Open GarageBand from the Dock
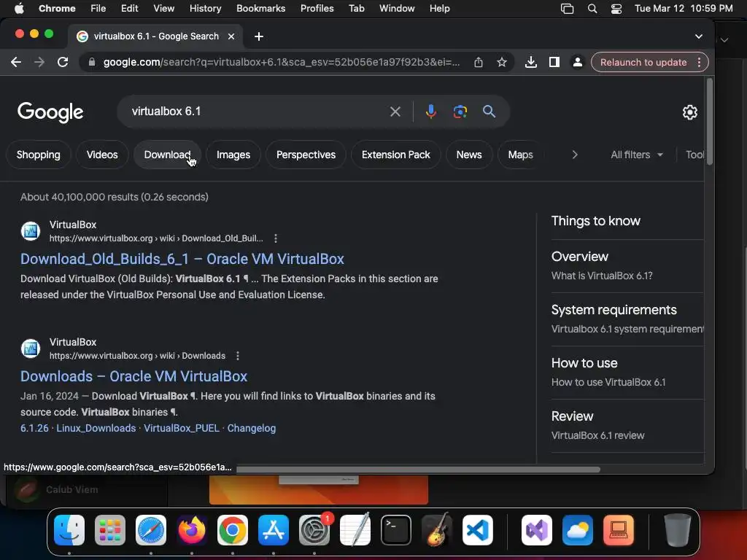Image resolution: width=747 pixels, height=560 pixels. click(x=437, y=530)
